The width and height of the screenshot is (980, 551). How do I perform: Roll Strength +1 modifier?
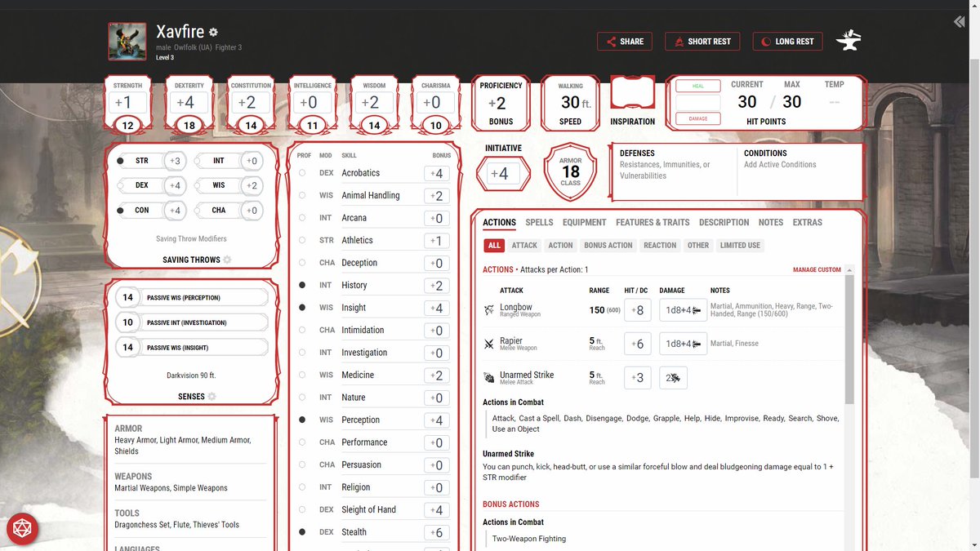click(127, 102)
